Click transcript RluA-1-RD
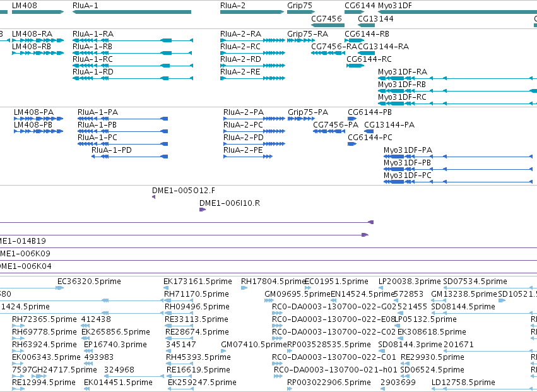537x392 pixels. 133,78
